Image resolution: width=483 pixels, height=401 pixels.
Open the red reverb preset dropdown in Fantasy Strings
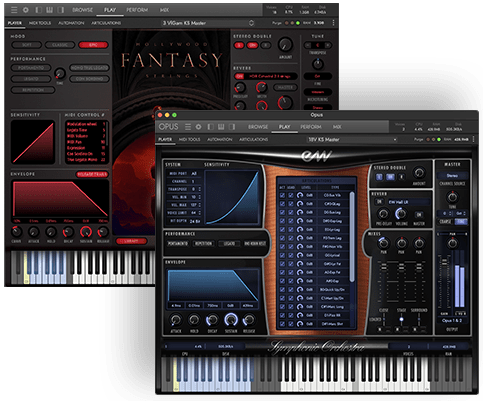point(272,76)
